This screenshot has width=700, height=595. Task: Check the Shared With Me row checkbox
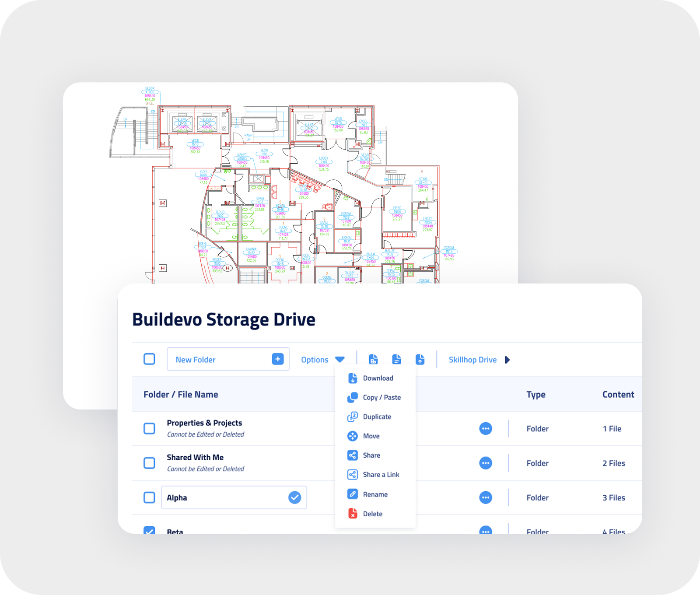pyautogui.click(x=150, y=463)
